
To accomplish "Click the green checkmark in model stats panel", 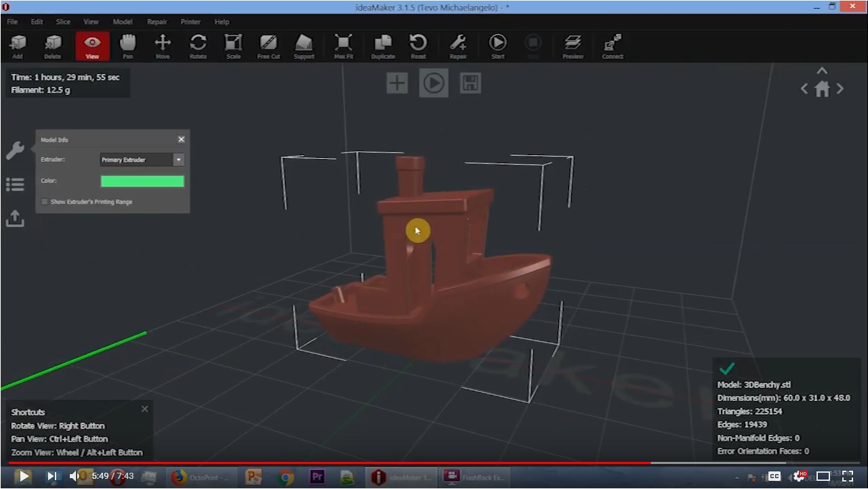I will 727,369.
